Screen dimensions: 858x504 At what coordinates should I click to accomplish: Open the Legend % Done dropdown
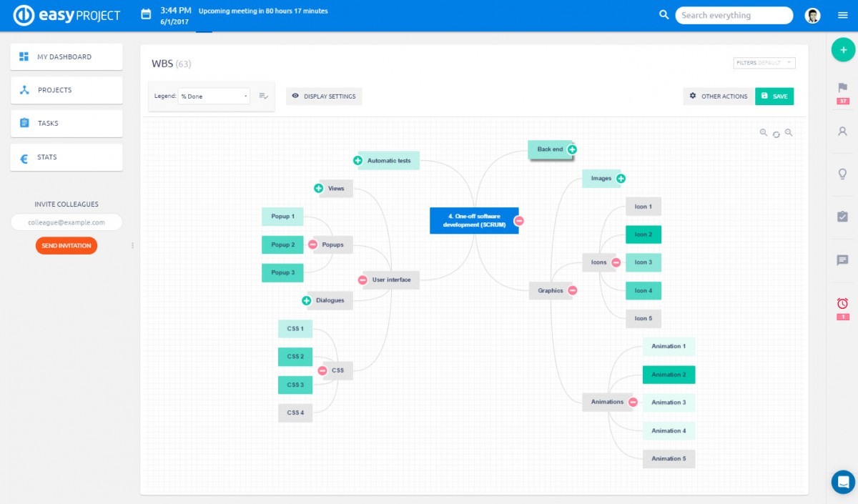point(214,96)
